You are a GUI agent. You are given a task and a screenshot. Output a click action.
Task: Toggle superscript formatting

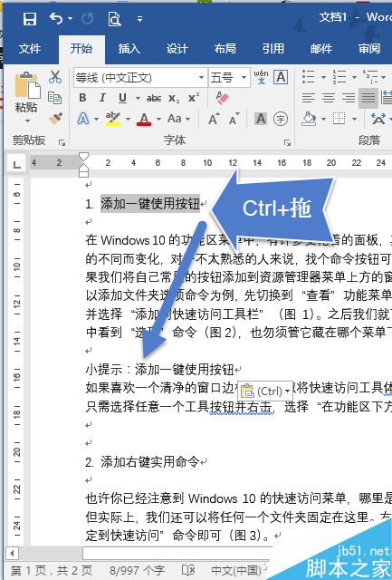tap(194, 98)
